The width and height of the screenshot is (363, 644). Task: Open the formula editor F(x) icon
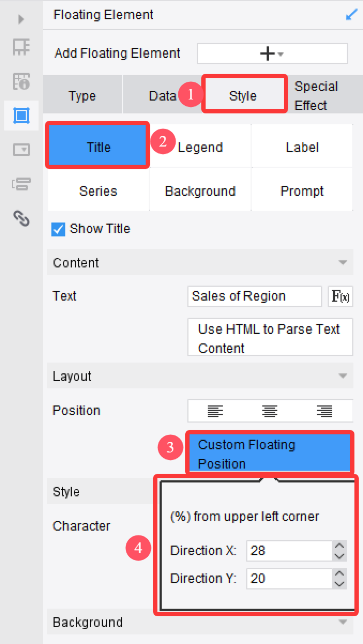(340, 296)
